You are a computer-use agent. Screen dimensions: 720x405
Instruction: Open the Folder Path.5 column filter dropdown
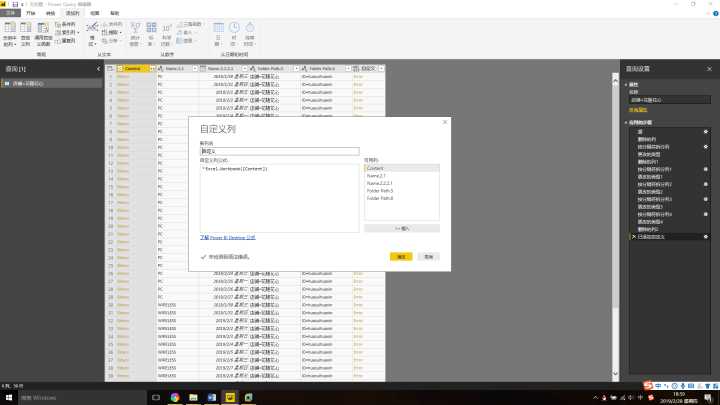coord(296,68)
